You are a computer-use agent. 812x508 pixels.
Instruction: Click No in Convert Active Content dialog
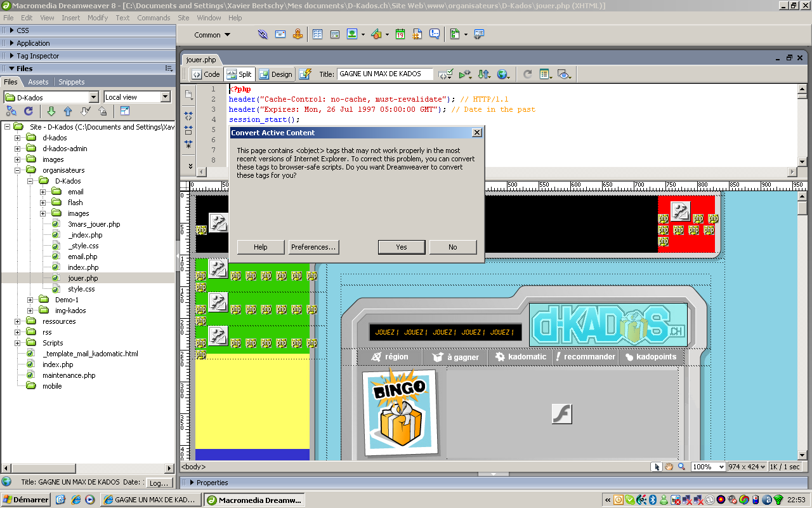coord(453,247)
